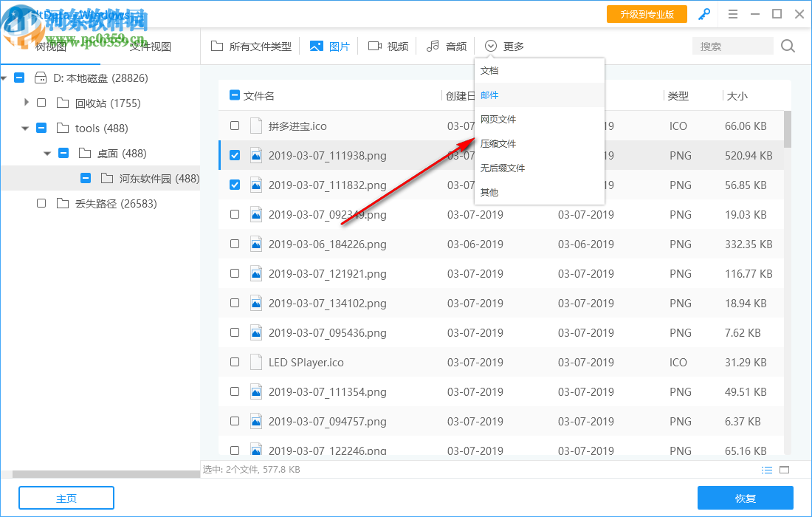Click the 升级到专业版 upgrade button
Screen dimensions: 812x517
[647, 13]
